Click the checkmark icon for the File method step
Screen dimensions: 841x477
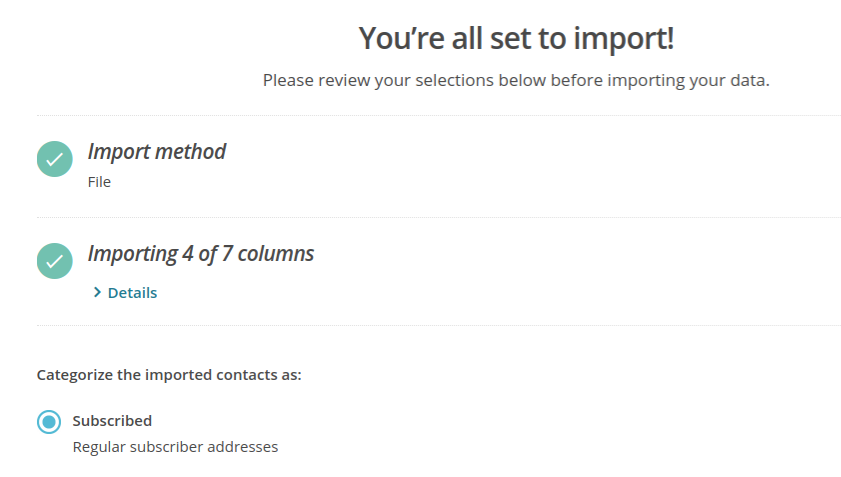click(54, 159)
